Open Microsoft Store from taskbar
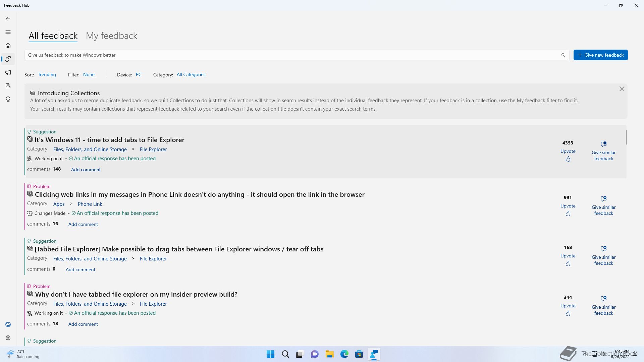The height and width of the screenshot is (362, 644). 359,354
